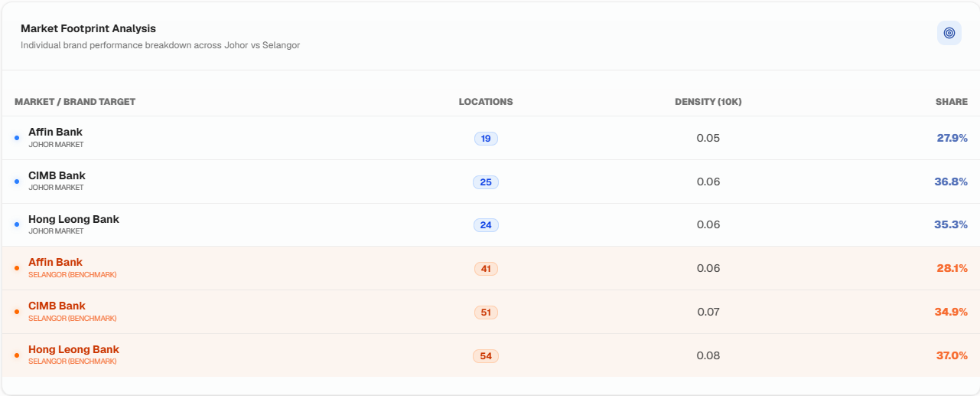Click the blue dot beside Johor CIMB Bank
Screen dimensions: 980x396
(17, 182)
